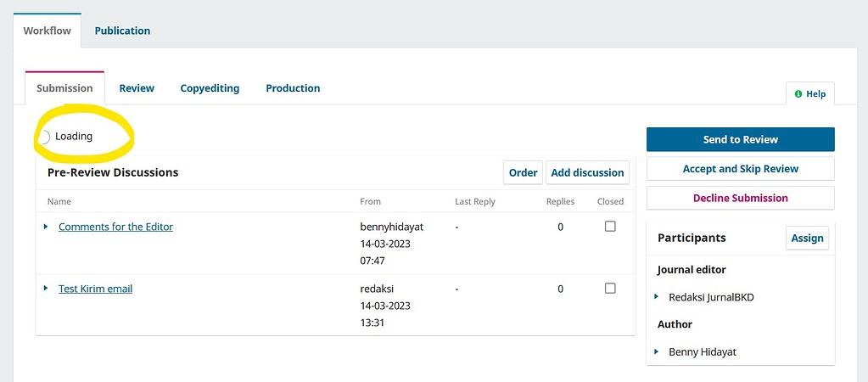
Task: Click the Benny Hidayat name
Action: point(703,352)
